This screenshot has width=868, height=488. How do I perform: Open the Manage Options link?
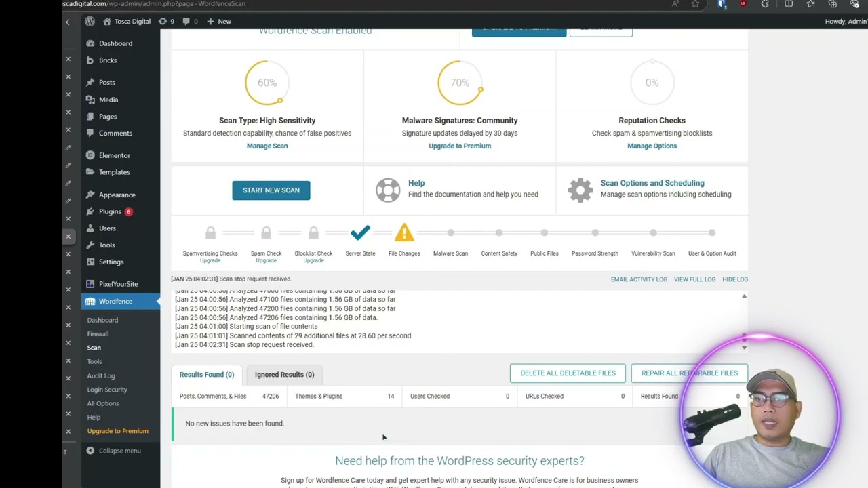click(652, 146)
